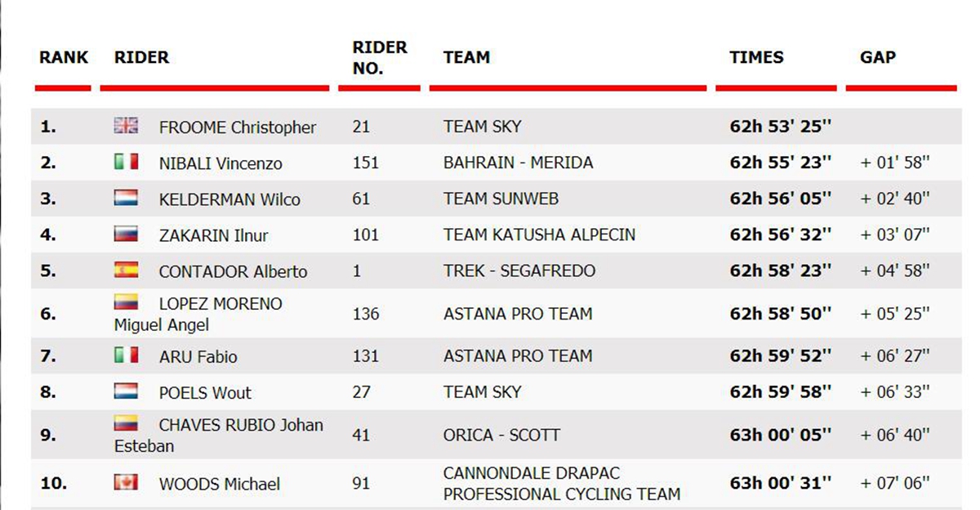Open FROOME Christopher rider link
The width and height of the screenshot is (980, 510).
pos(238,127)
